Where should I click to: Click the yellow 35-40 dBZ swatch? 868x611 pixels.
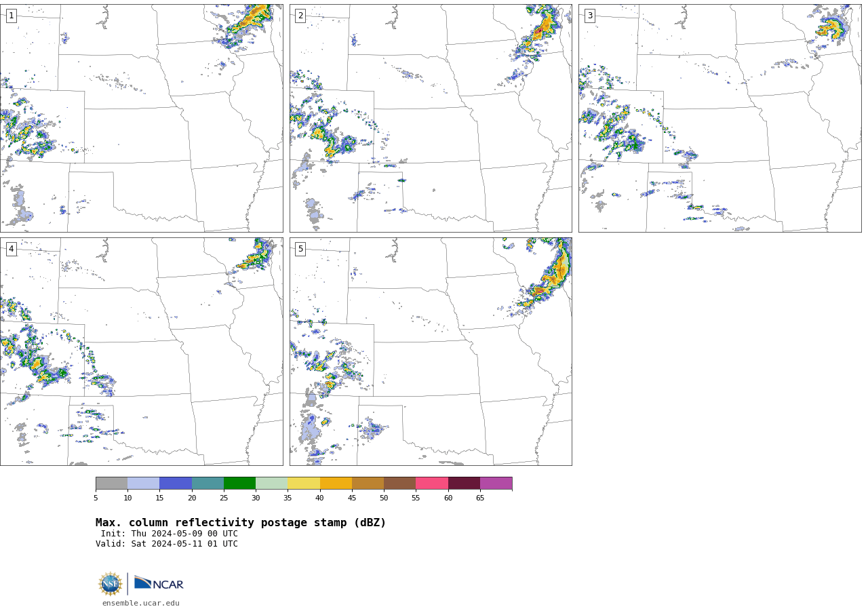tap(304, 483)
